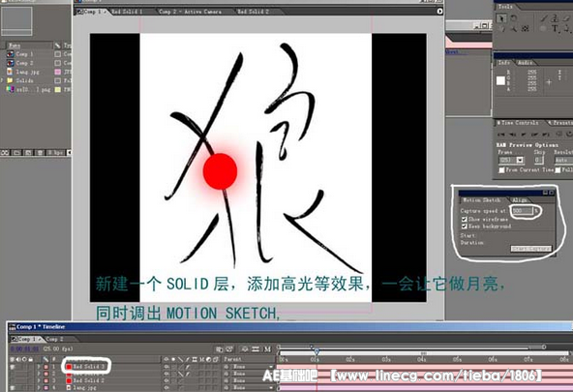Jump to last frame in Time Controls

tap(546, 135)
